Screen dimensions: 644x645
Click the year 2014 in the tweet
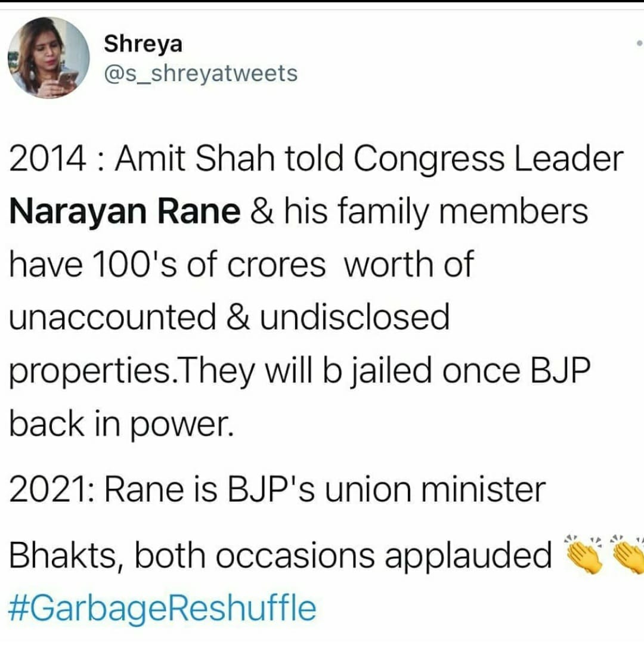(x=45, y=160)
